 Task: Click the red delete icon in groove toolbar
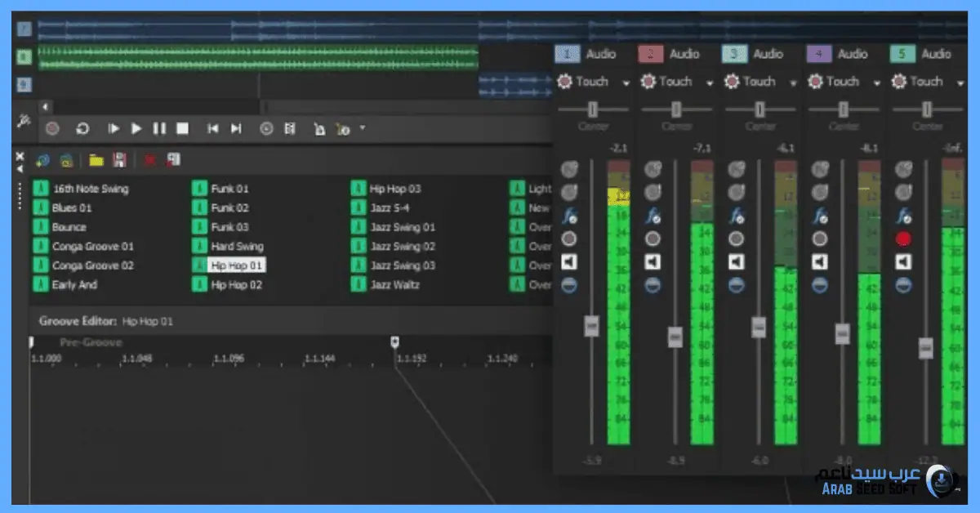(x=150, y=160)
